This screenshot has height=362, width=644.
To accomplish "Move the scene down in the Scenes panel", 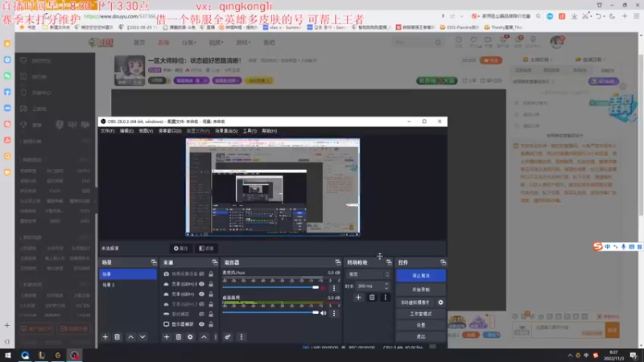I will [x=142, y=337].
